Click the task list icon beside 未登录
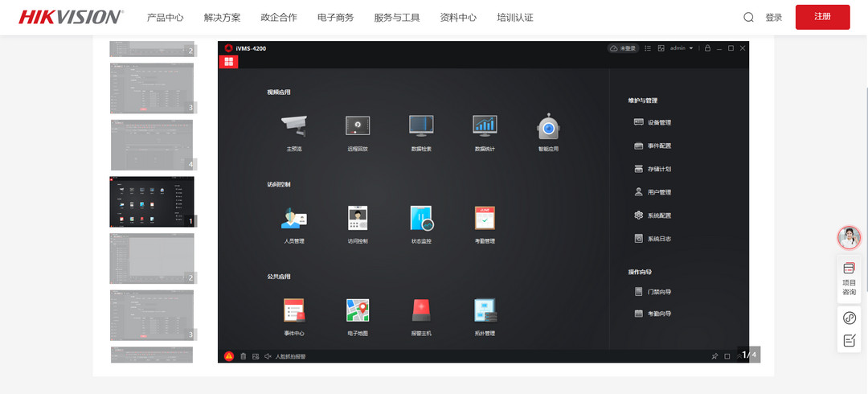868x394 pixels. (x=648, y=48)
